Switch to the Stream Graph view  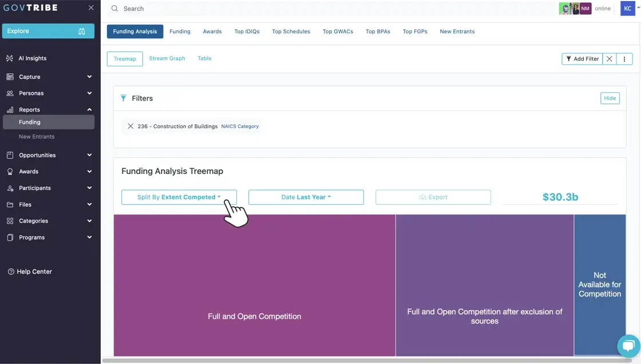(x=167, y=58)
